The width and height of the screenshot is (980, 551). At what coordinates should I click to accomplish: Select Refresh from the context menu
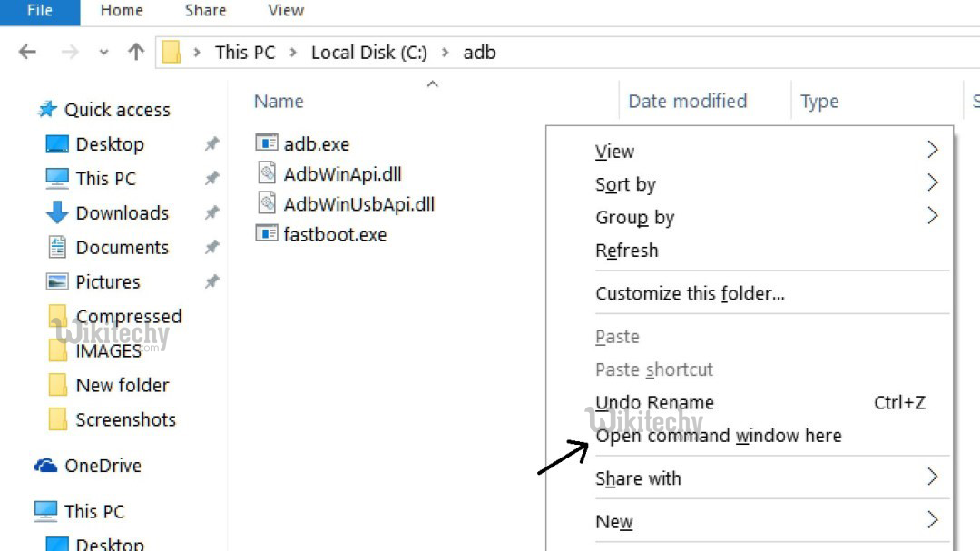coord(626,251)
